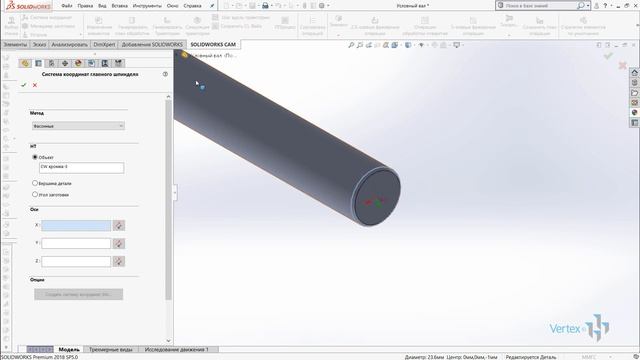The height and width of the screenshot is (360, 640).
Task: Open the Справка menu
Action: coord(192,6)
